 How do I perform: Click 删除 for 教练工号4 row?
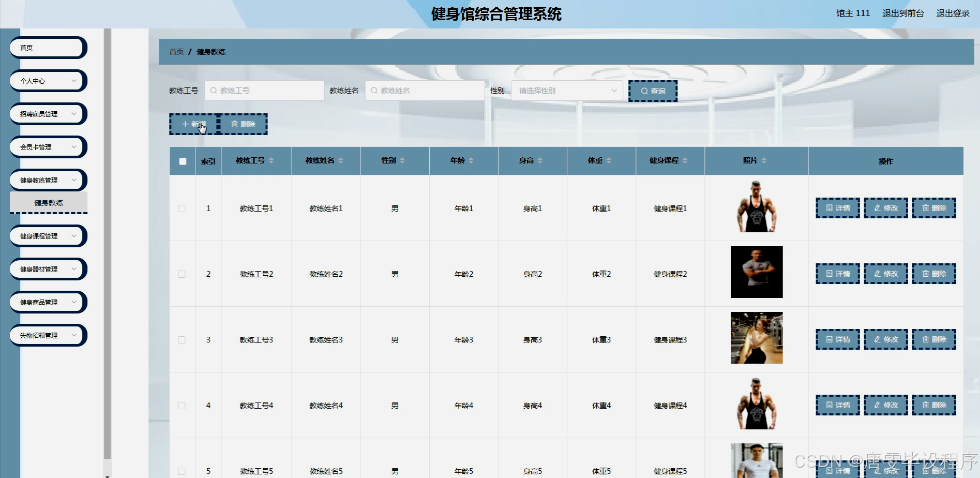point(934,405)
